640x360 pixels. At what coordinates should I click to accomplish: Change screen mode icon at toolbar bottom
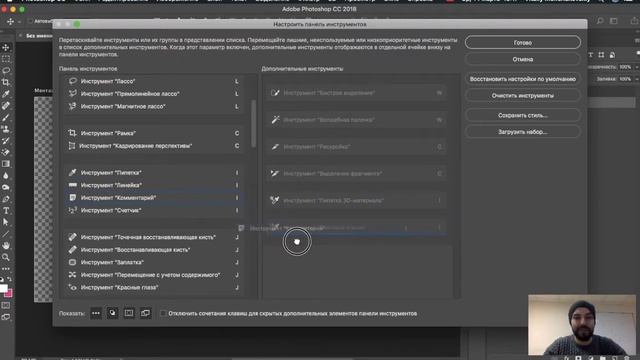tap(6, 317)
